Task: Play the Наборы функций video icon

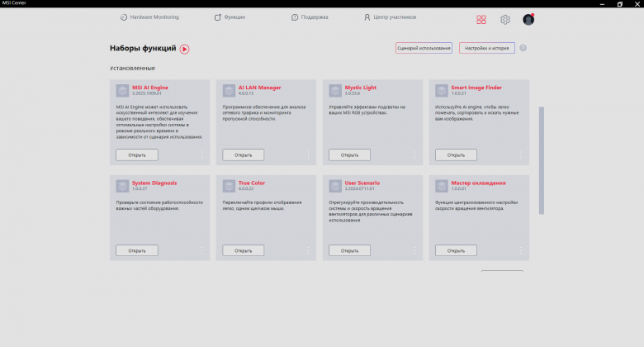Action: [184, 49]
